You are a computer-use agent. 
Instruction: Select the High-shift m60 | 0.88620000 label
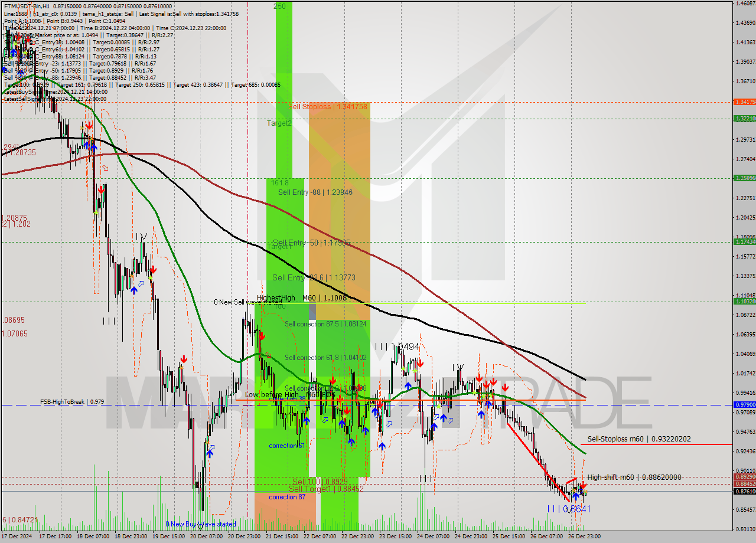pos(634,477)
